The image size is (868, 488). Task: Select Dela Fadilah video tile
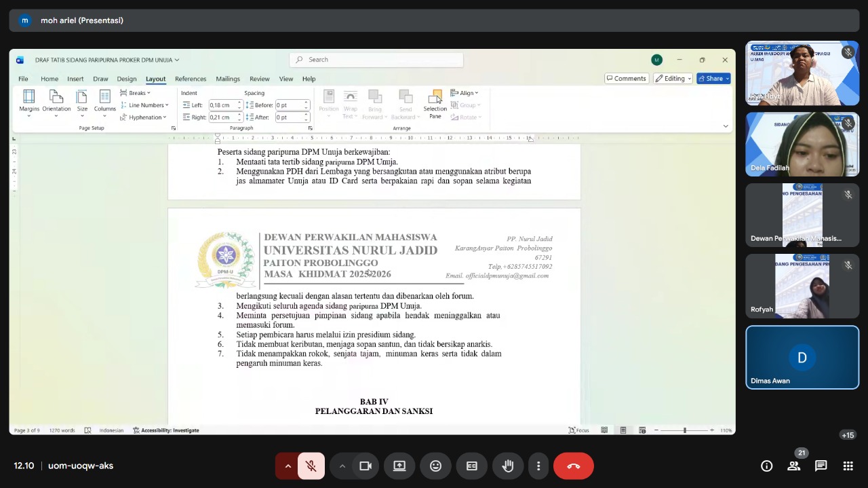coord(802,144)
